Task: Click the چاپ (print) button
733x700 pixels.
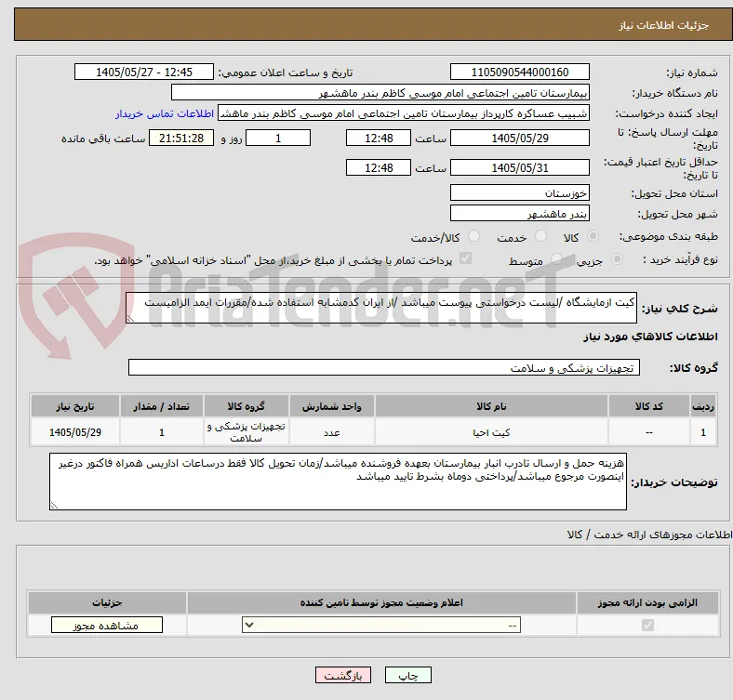Action: (x=407, y=675)
